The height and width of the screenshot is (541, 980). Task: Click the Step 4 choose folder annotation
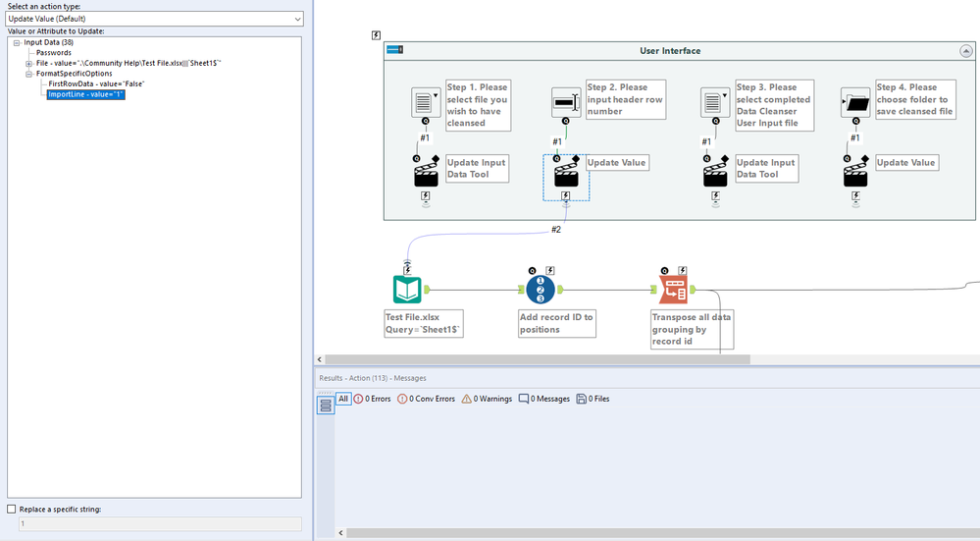tap(915, 99)
